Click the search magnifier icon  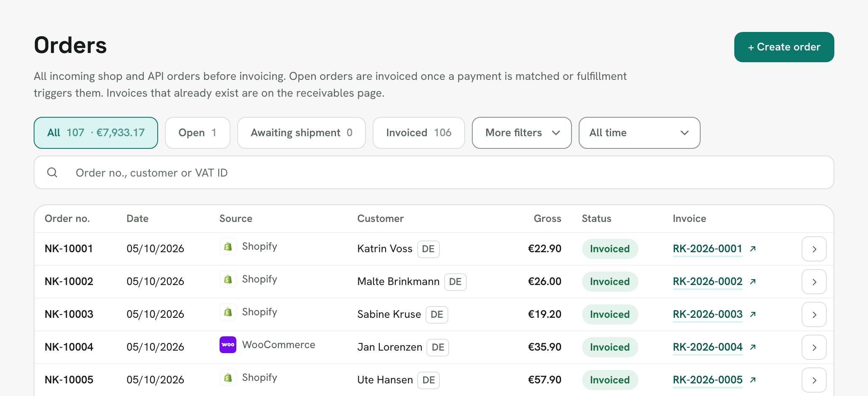point(52,172)
